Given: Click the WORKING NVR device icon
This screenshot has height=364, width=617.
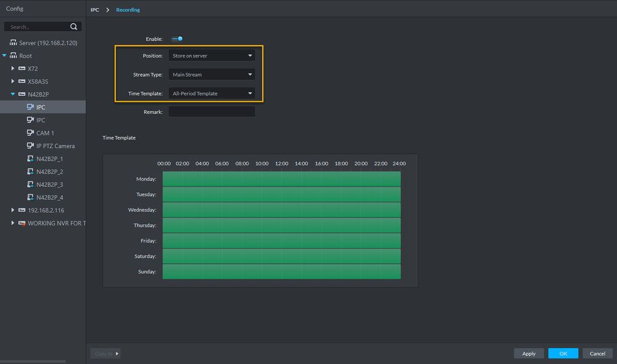Looking at the screenshot, I should (x=22, y=223).
